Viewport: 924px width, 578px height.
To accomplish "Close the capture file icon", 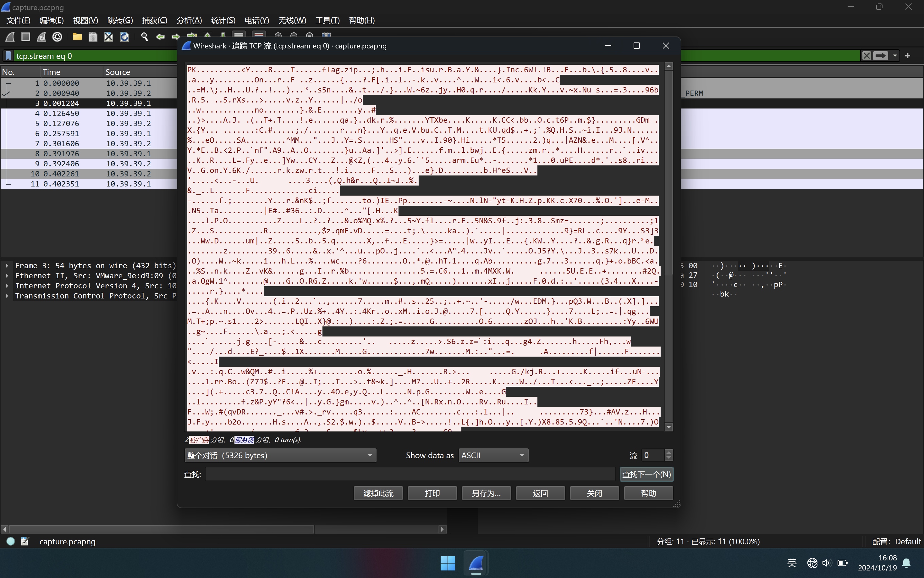I will [x=108, y=37].
